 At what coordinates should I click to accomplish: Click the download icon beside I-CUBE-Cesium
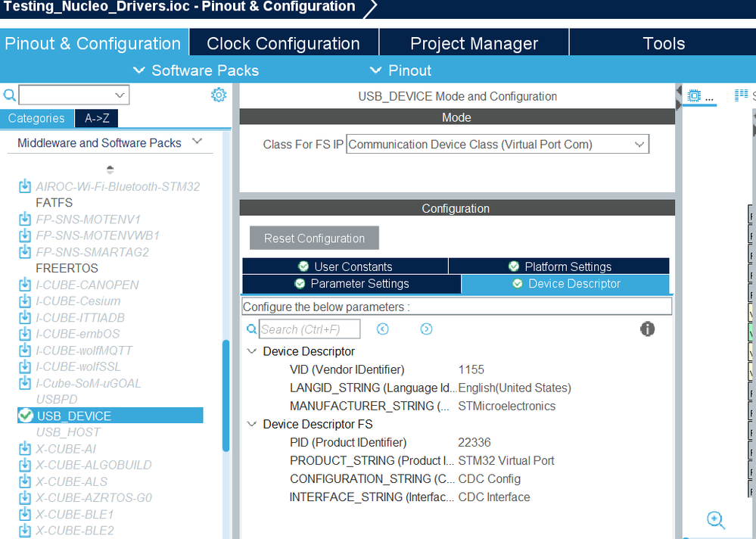click(x=24, y=301)
